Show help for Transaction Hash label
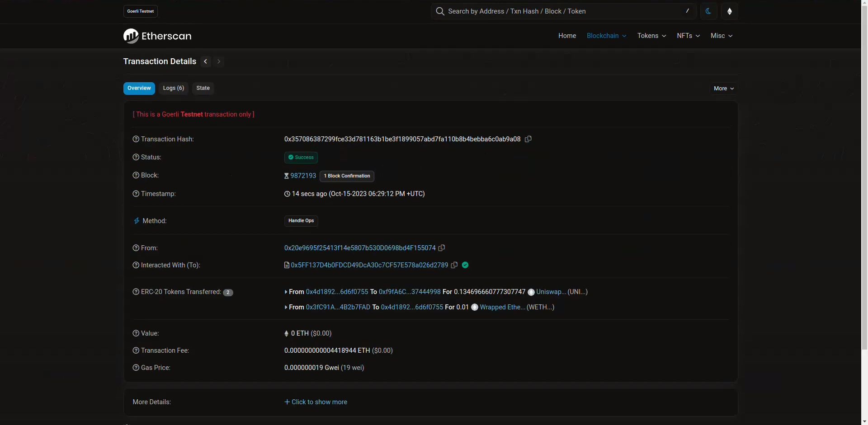The image size is (868, 425). [x=136, y=139]
